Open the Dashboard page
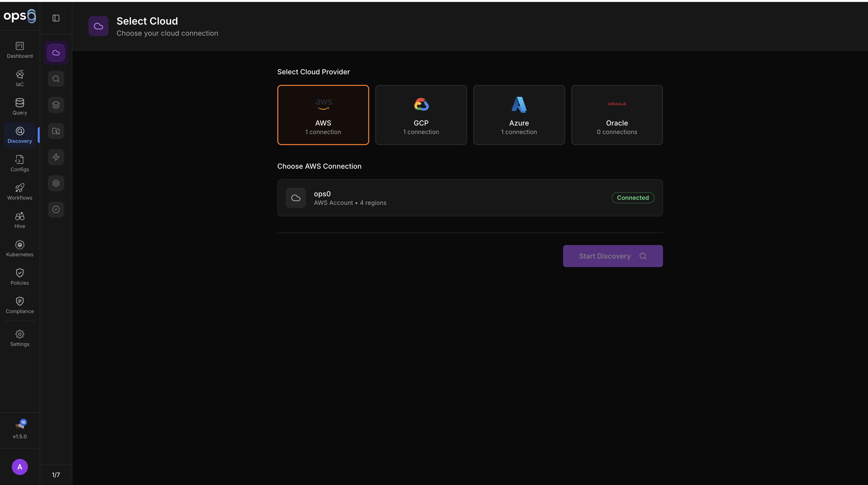The width and height of the screenshot is (868, 485). 20,50
